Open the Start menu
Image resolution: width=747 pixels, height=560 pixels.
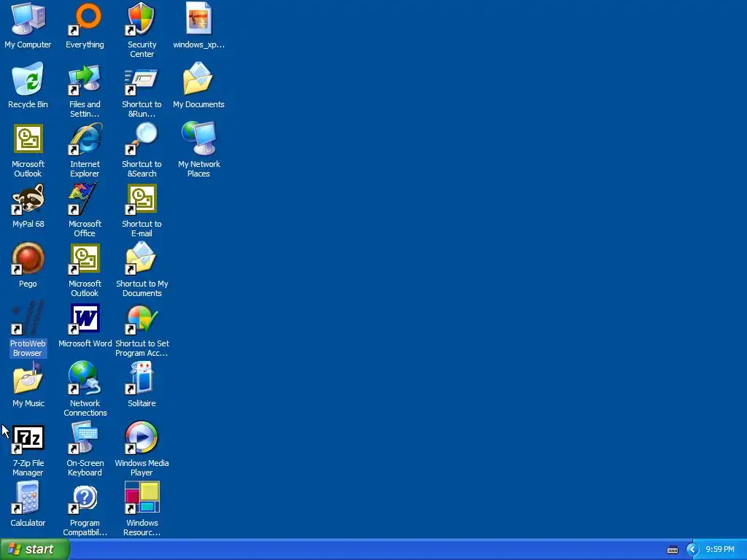pos(35,550)
